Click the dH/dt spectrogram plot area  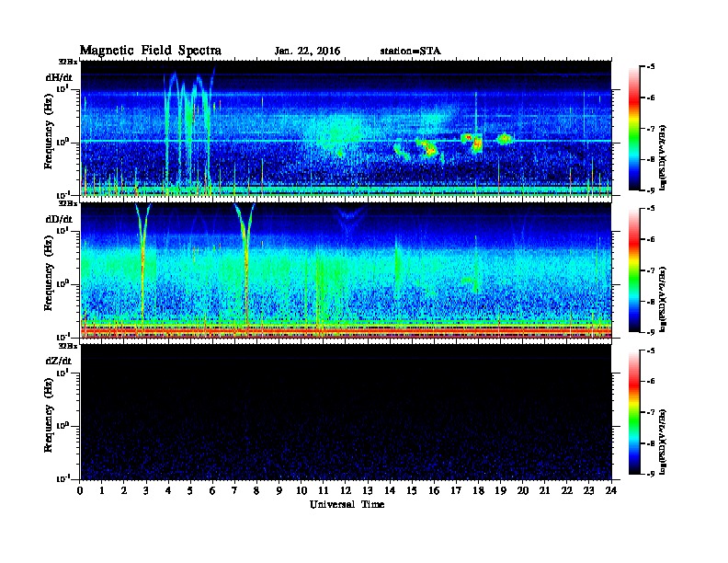[x=346, y=129]
